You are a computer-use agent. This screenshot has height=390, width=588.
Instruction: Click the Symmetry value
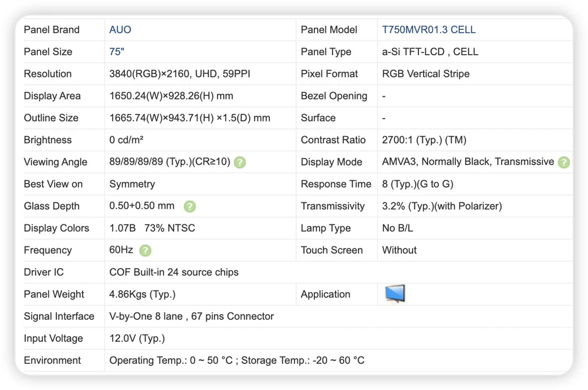click(x=132, y=185)
